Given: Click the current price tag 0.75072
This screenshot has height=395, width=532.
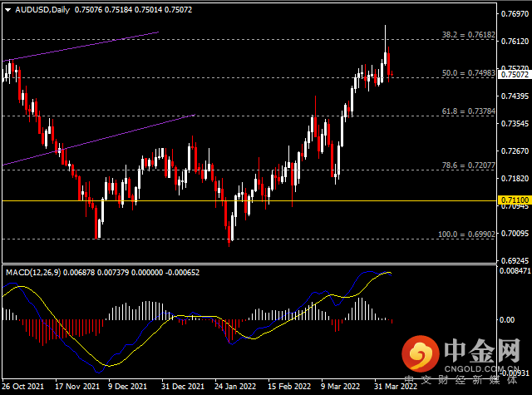Looking at the screenshot, I should click(515, 74).
